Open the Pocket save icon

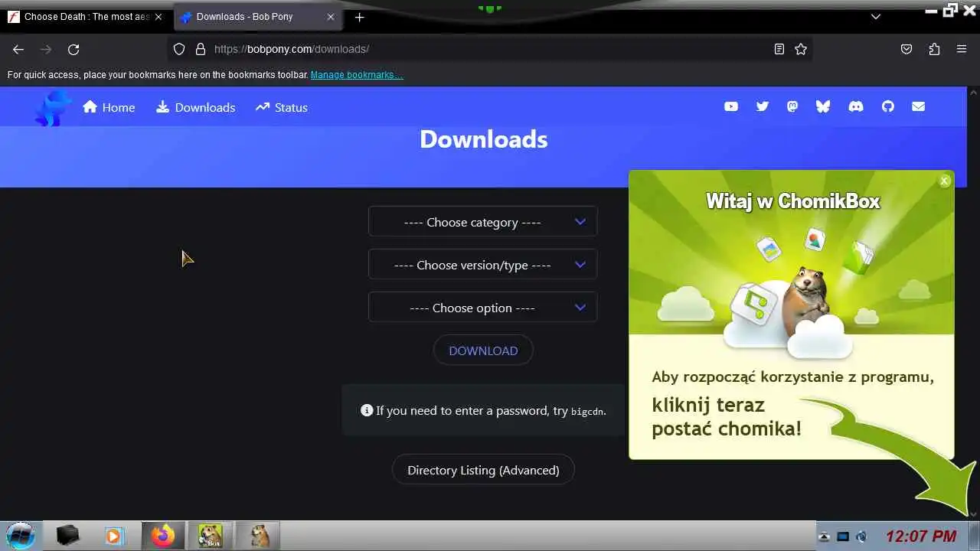coord(906,49)
